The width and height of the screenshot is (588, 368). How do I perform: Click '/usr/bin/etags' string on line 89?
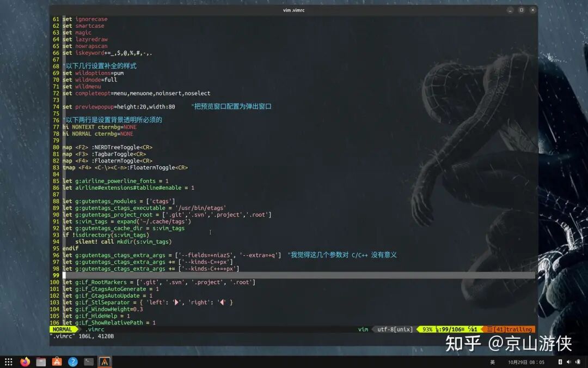click(200, 208)
